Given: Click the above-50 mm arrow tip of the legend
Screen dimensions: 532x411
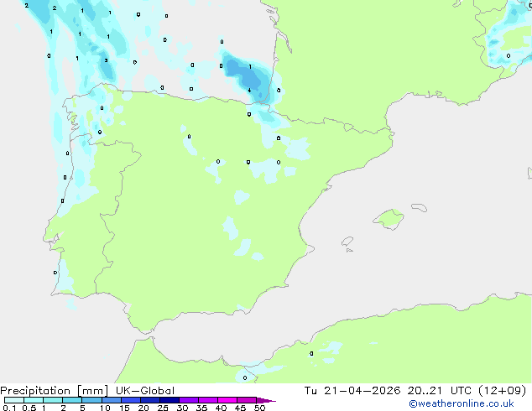Looking at the screenshot, I should coord(266,400).
